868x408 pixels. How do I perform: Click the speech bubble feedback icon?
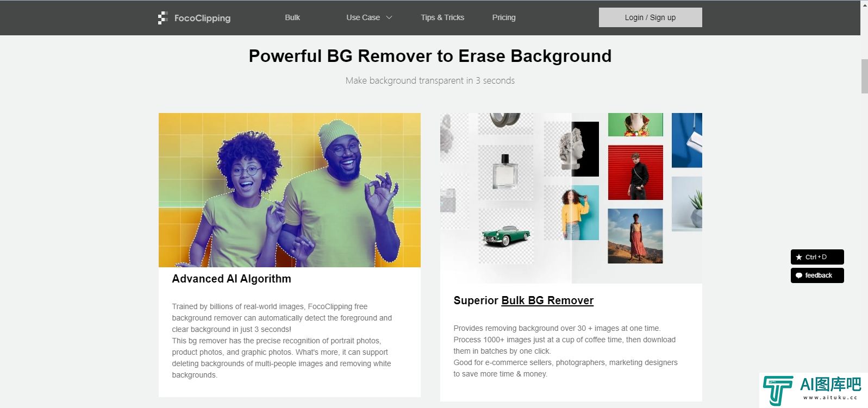point(798,275)
